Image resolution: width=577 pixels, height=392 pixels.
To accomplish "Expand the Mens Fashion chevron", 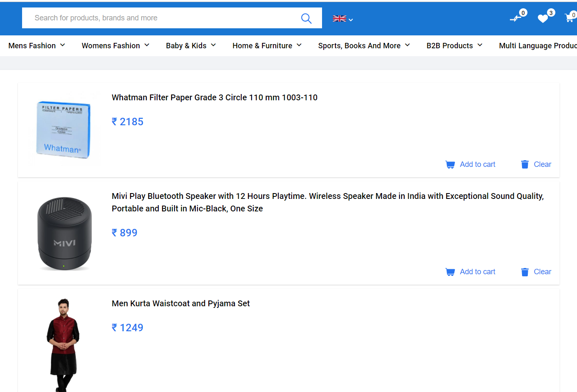I will coord(62,45).
